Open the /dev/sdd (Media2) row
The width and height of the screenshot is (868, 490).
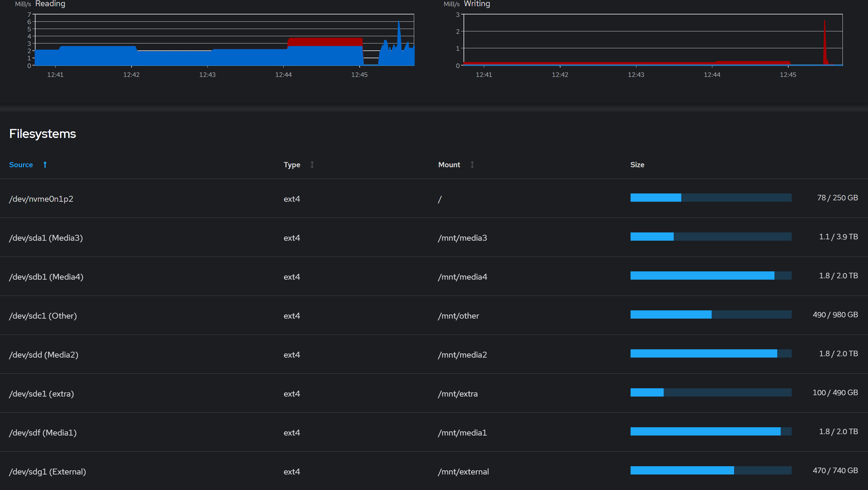point(434,354)
